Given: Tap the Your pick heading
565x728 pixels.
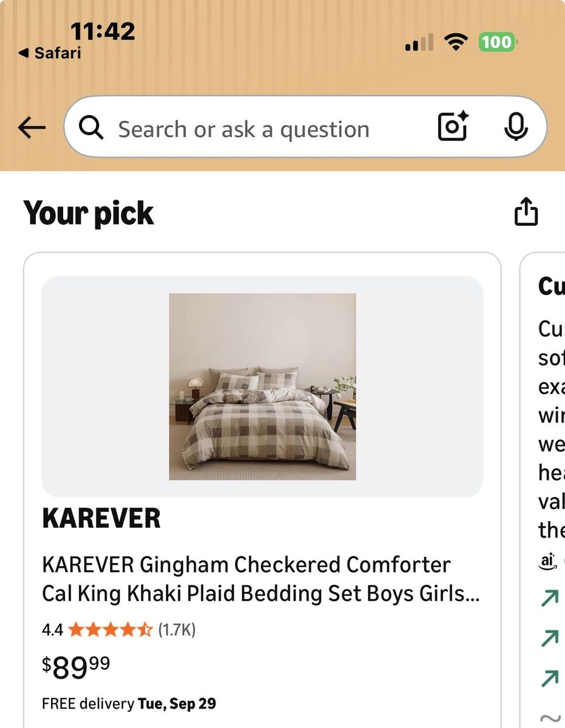Looking at the screenshot, I should (x=89, y=214).
